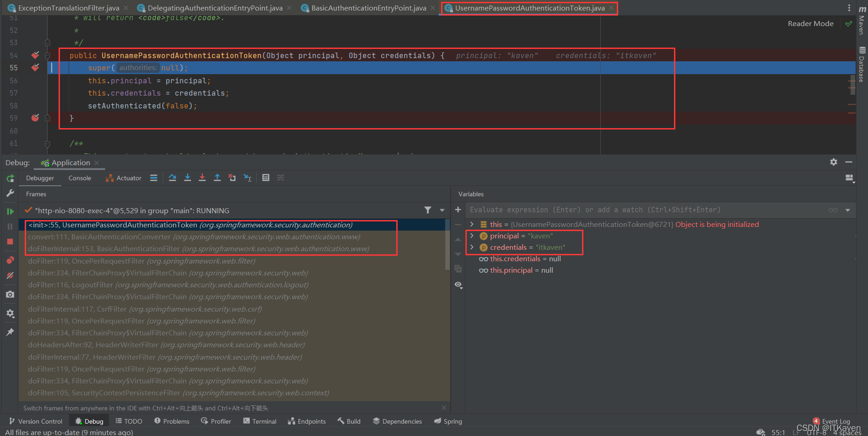The image size is (868, 436).
Task: Open the Event Log
Action: point(832,421)
